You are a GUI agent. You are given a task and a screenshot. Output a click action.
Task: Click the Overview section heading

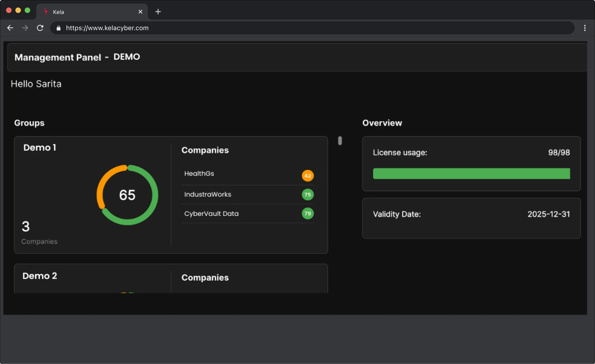[x=382, y=123]
